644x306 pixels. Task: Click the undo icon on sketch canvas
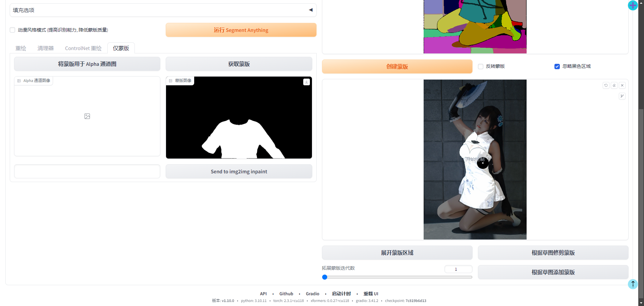click(x=606, y=85)
